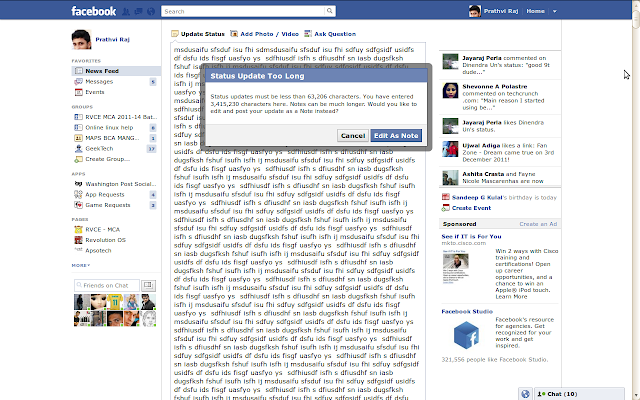Open account dropdown arrow in top bar
The height and width of the screenshot is (400, 640).
click(555, 11)
